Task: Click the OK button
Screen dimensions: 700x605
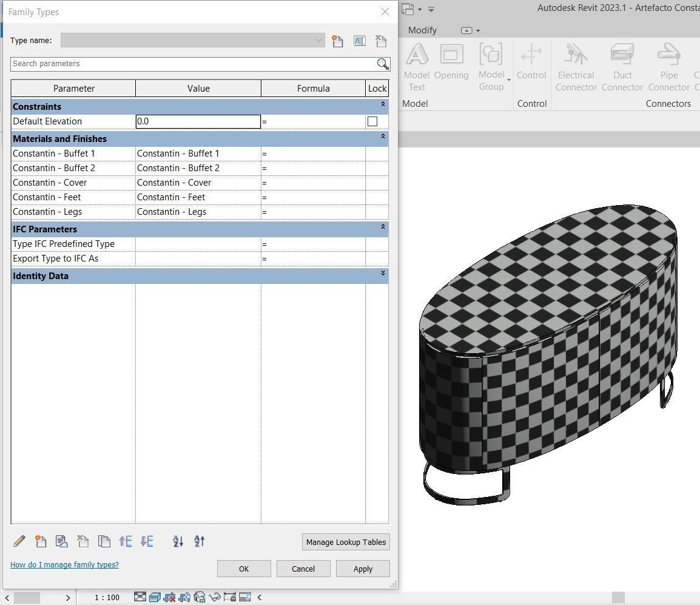Action: [244, 569]
